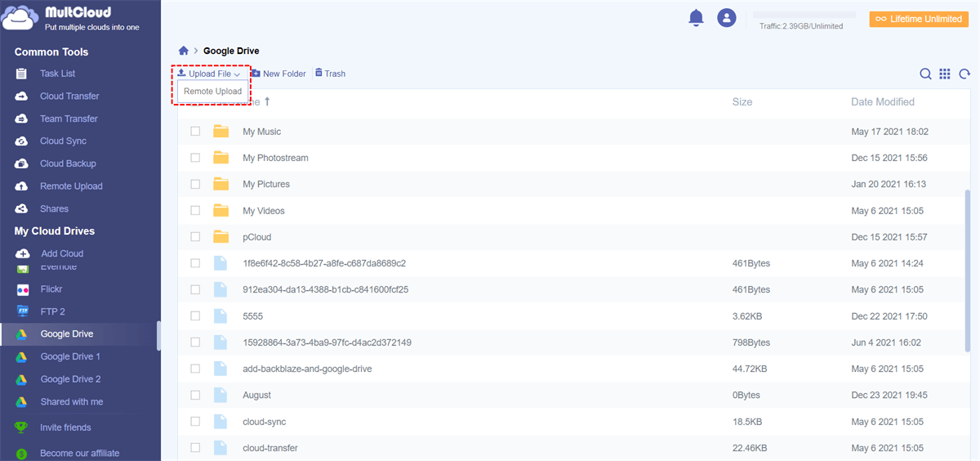The height and width of the screenshot is (461, 980).
Task: Click the notification bell icon
Action: pyautogui.click(x=696, y=17)
